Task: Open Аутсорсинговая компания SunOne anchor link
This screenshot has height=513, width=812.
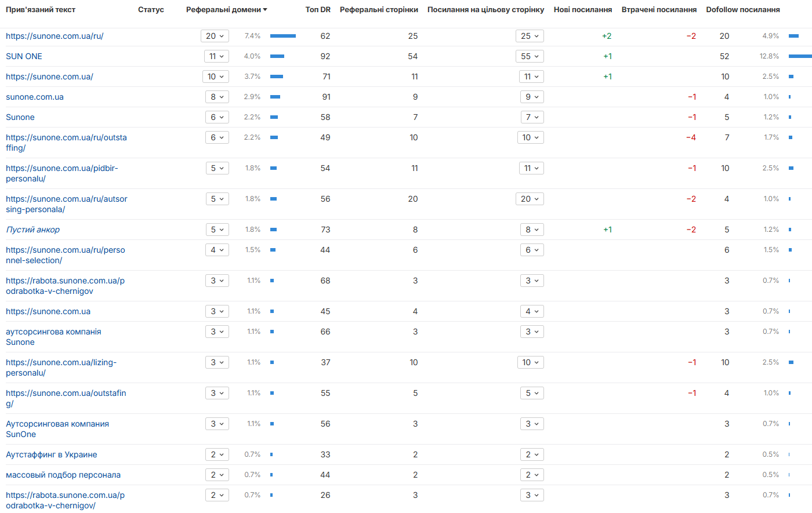Action: coord(57,429)
